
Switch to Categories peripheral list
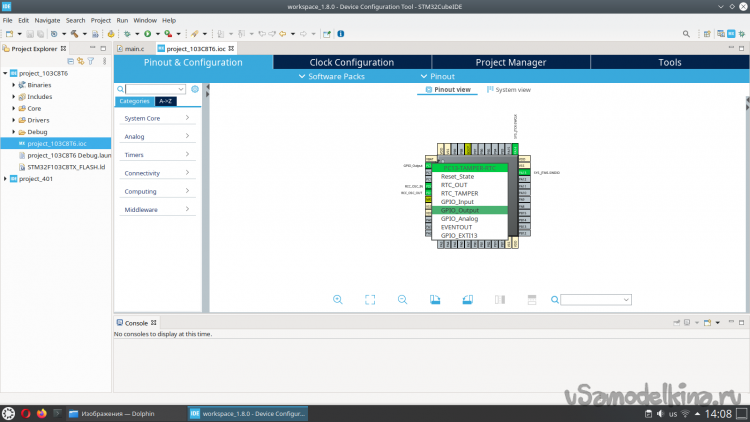[x=135, y=101]
